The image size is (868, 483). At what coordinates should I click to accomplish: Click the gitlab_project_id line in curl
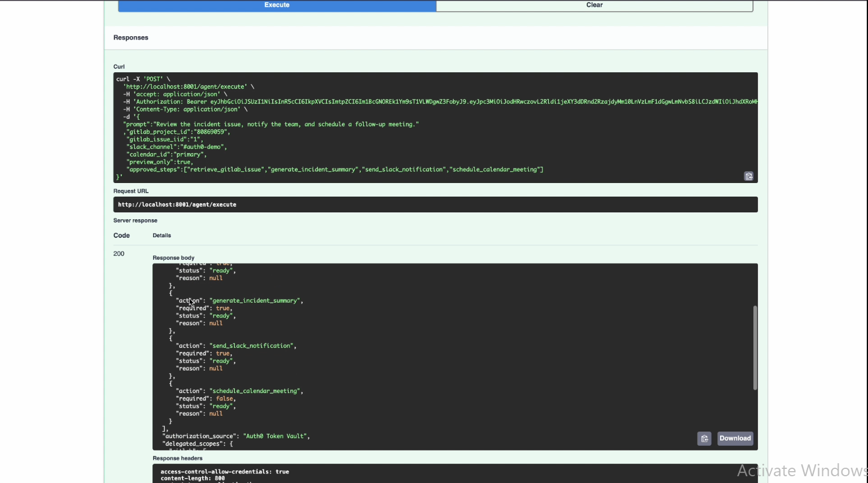[x=177, y=132]
